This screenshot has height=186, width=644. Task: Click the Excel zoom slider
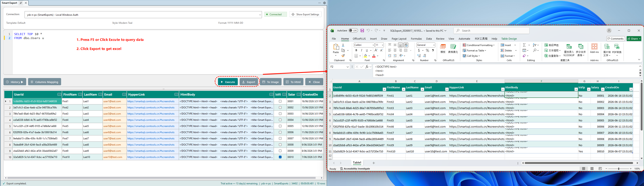(x=618, y=169)
